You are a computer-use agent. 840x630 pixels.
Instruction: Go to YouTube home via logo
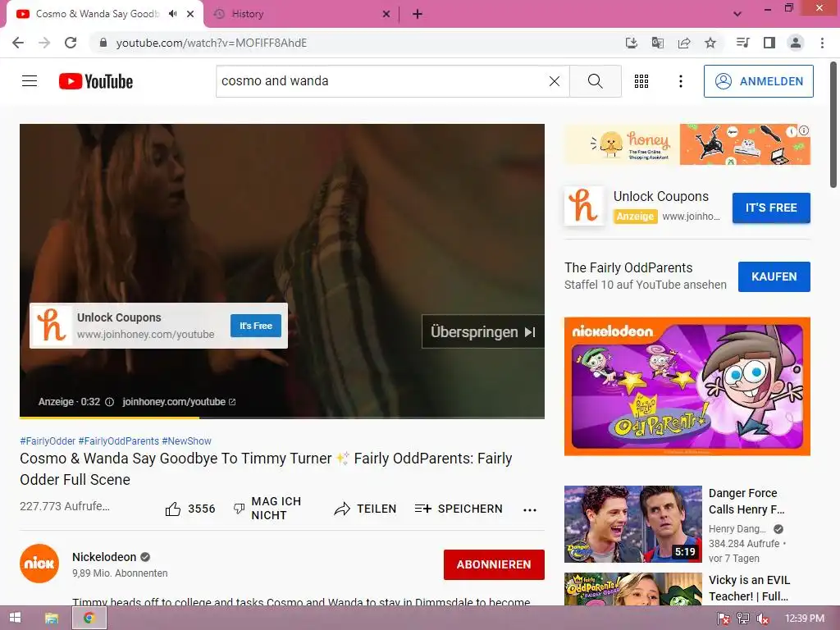click(96, 81)
